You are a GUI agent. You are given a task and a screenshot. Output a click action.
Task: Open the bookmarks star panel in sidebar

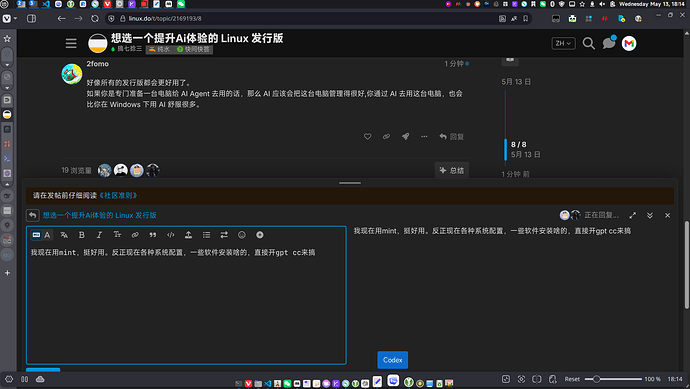[7, 38]
